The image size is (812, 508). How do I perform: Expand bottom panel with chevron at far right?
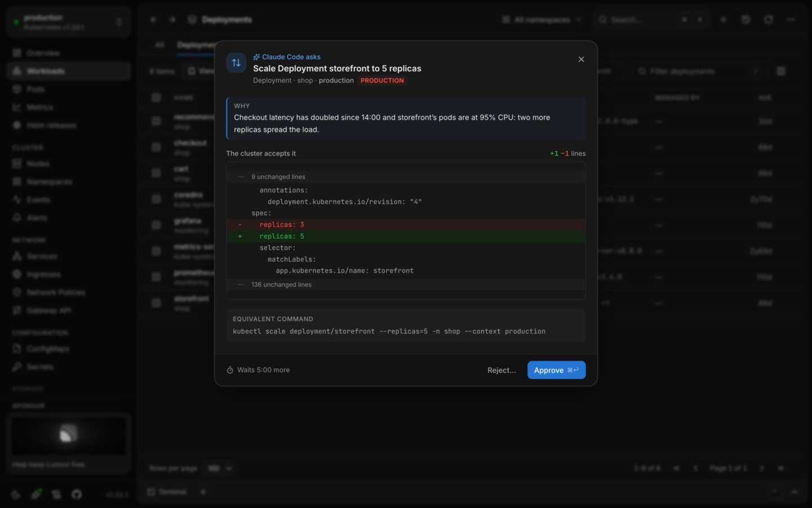pyautogui.click(x=795, y=492)
